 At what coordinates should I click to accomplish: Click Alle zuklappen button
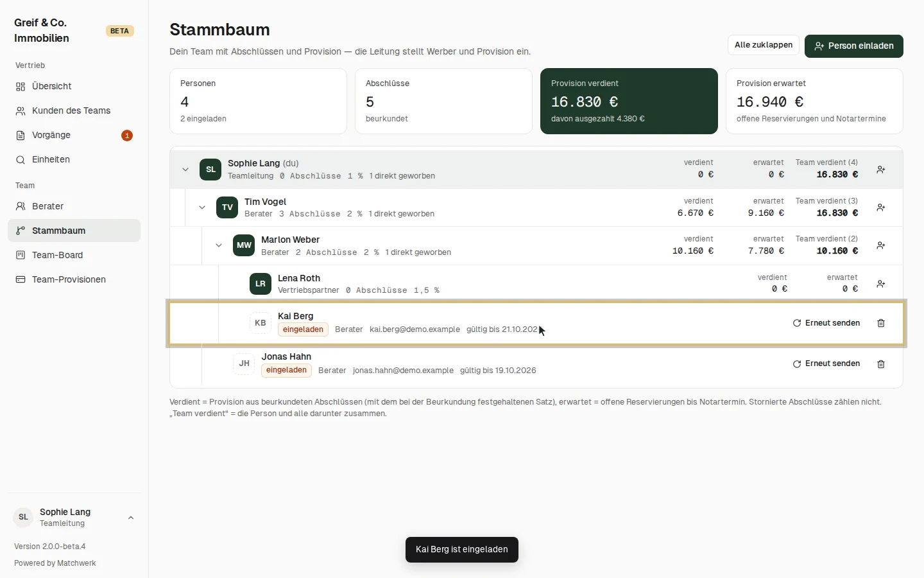(764, 45)
